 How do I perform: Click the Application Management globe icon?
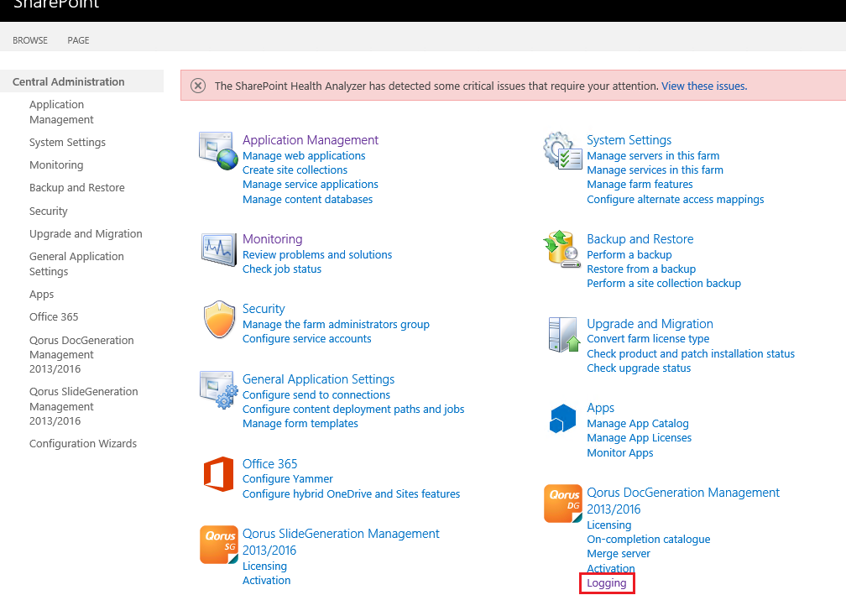[218, 150]
